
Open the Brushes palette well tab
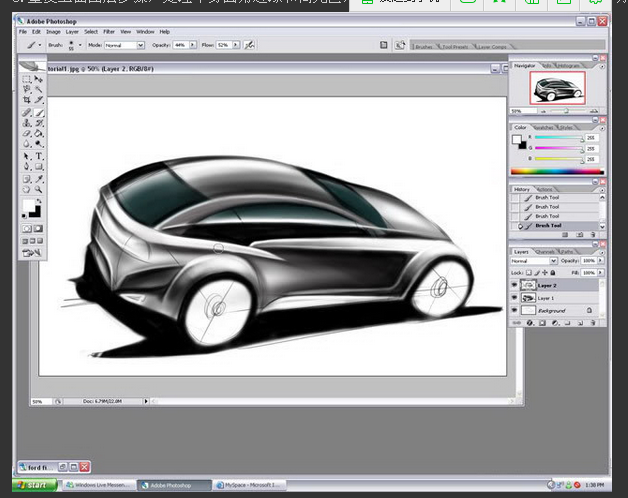(424, 47)
